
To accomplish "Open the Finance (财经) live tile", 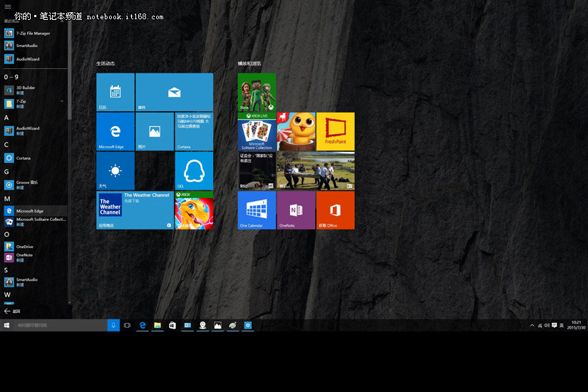I will tap(257, 170).
